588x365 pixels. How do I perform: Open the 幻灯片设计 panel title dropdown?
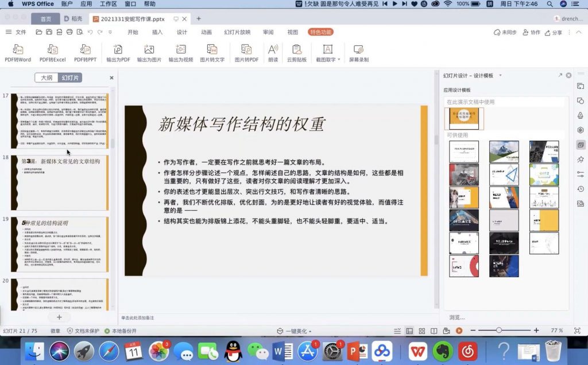tap(500, 75)
